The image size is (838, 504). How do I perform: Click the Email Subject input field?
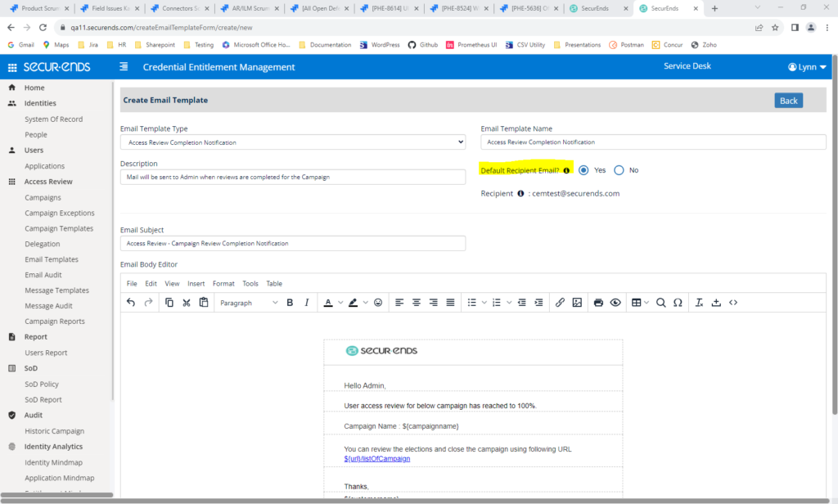point(293,243)
